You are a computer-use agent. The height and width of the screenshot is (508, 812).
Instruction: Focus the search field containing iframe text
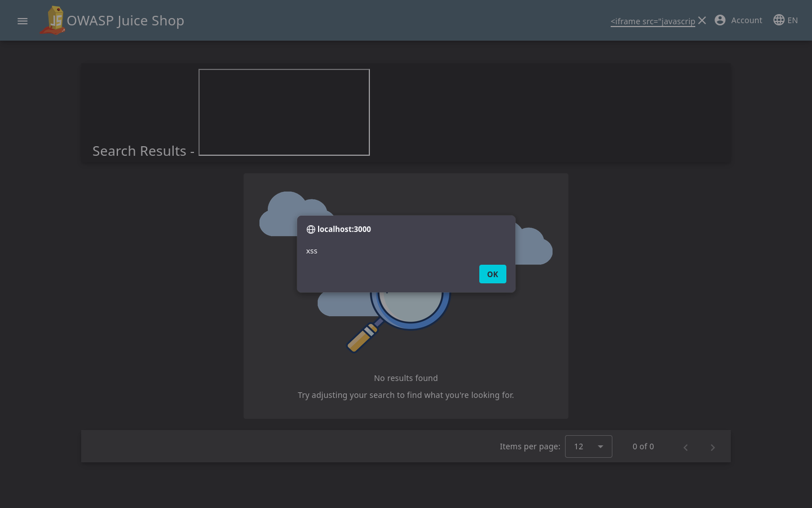652,21
